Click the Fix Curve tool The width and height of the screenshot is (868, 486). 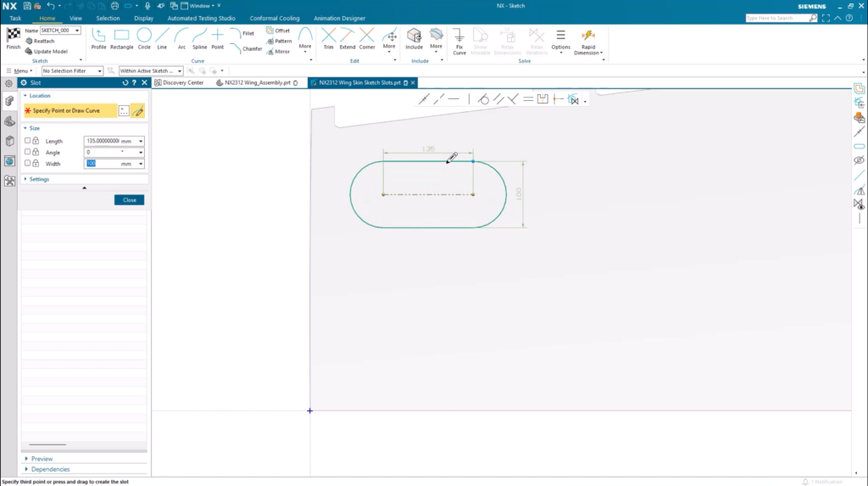point(459,39)
